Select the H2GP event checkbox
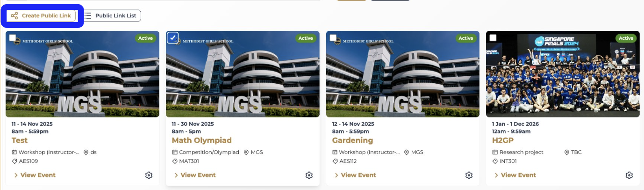The width and height of the screenshot is (644, 190). 493,38
